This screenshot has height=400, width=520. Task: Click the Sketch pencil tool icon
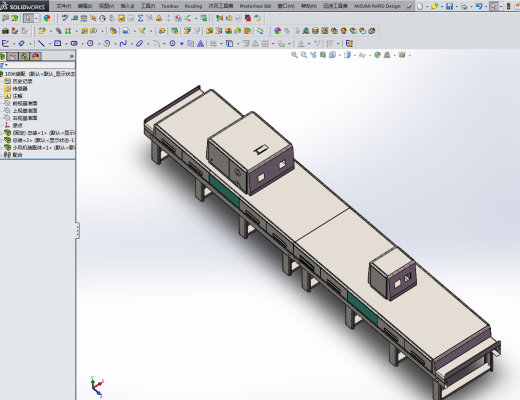6,43
